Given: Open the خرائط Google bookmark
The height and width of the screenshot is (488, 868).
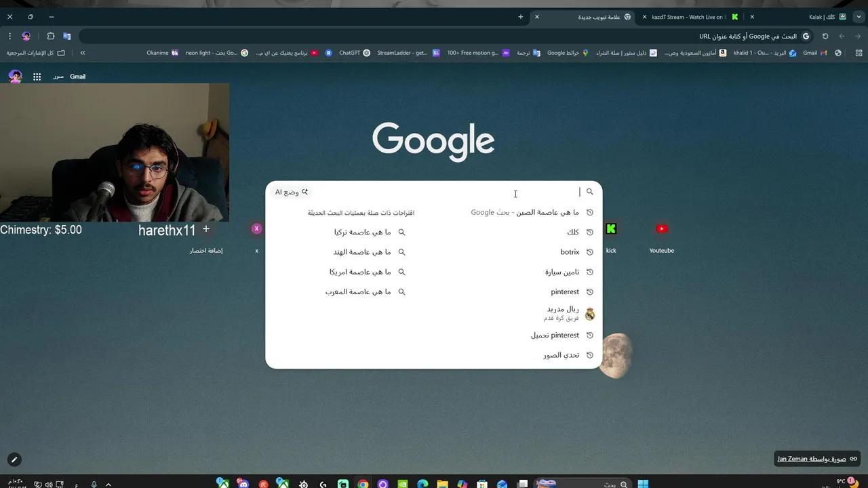Looking at the screenshot, I should click(568, 53).
